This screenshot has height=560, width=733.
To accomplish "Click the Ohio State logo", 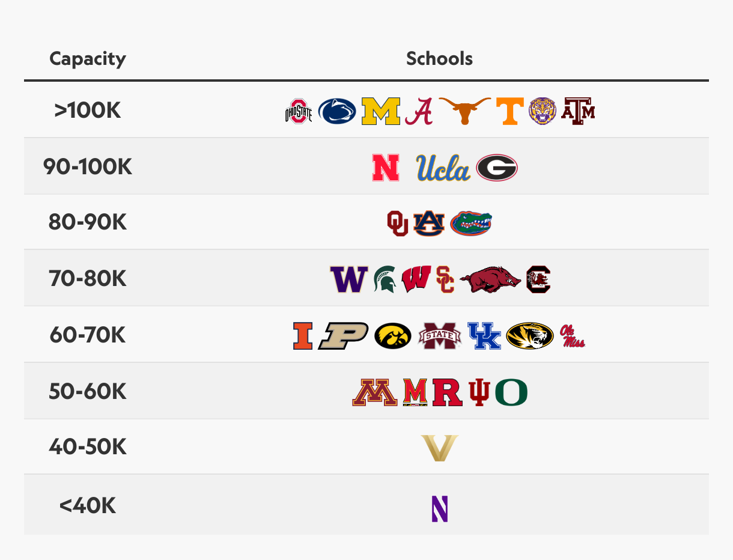I will (x=299, y=111).
